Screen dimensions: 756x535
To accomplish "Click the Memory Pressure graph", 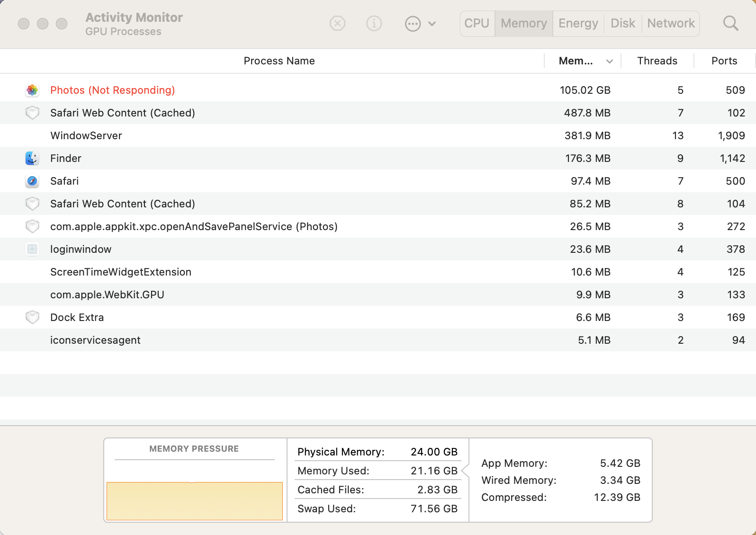I will tap(195, 500).
